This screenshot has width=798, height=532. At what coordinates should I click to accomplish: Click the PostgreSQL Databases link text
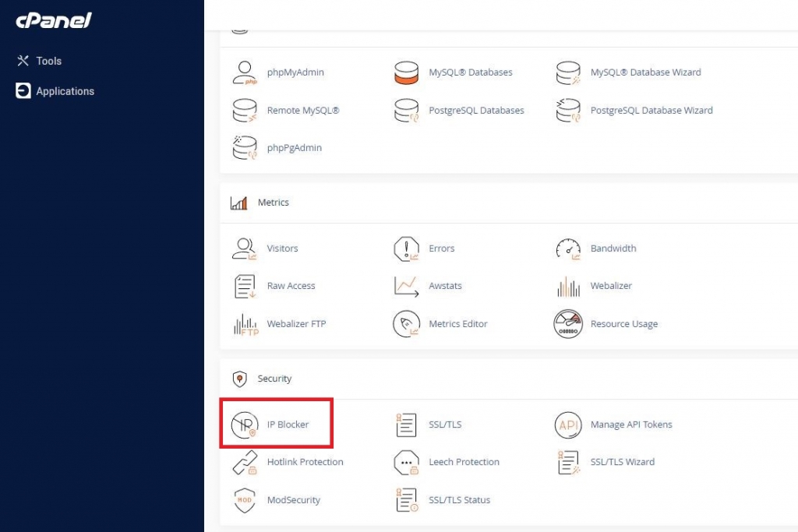coord(476,111)
